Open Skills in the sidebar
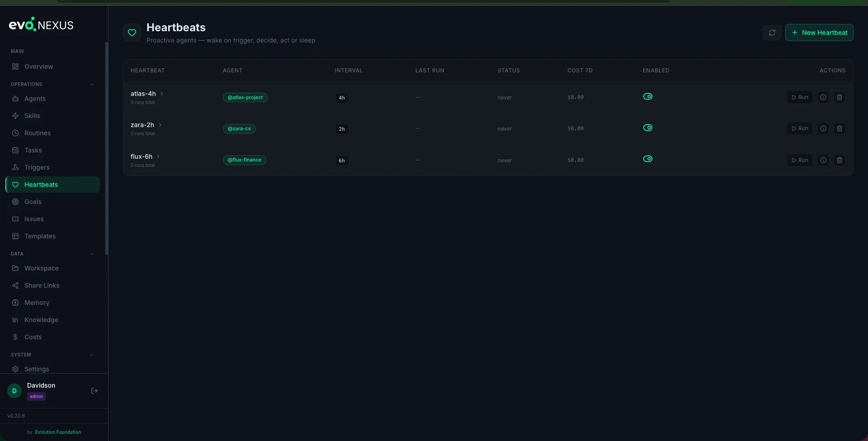 52,116
